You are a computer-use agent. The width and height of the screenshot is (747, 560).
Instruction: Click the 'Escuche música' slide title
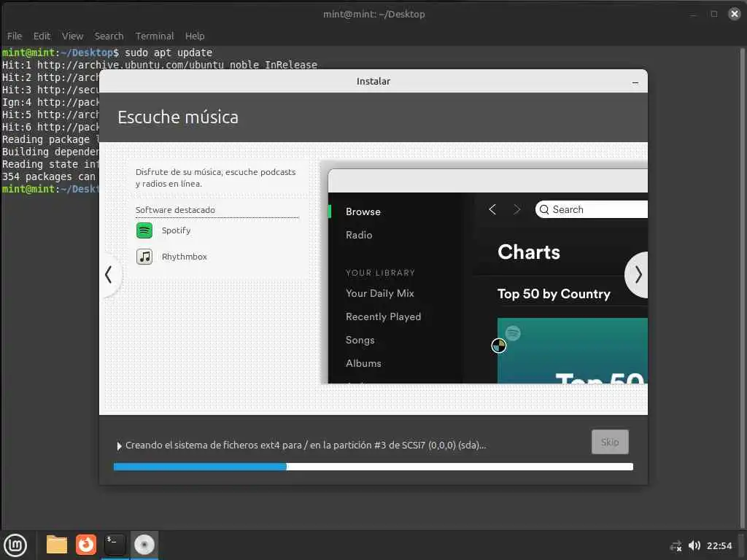(178, 117)
